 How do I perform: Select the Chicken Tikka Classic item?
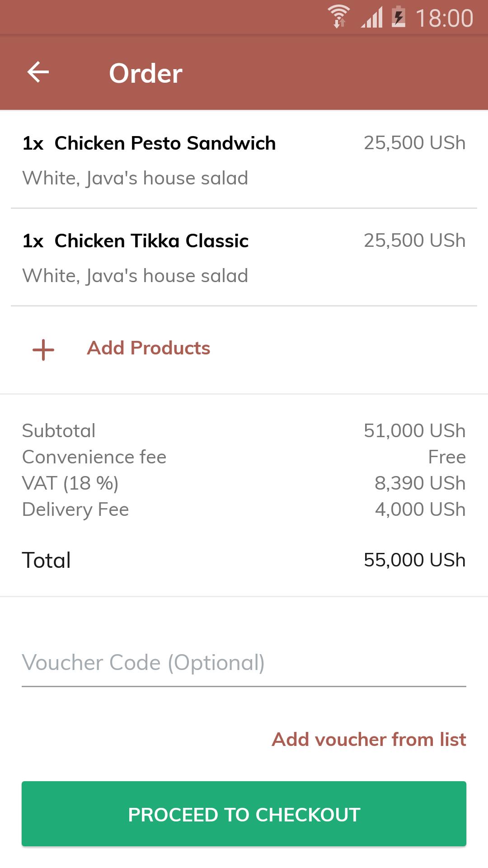coord(244,257)
